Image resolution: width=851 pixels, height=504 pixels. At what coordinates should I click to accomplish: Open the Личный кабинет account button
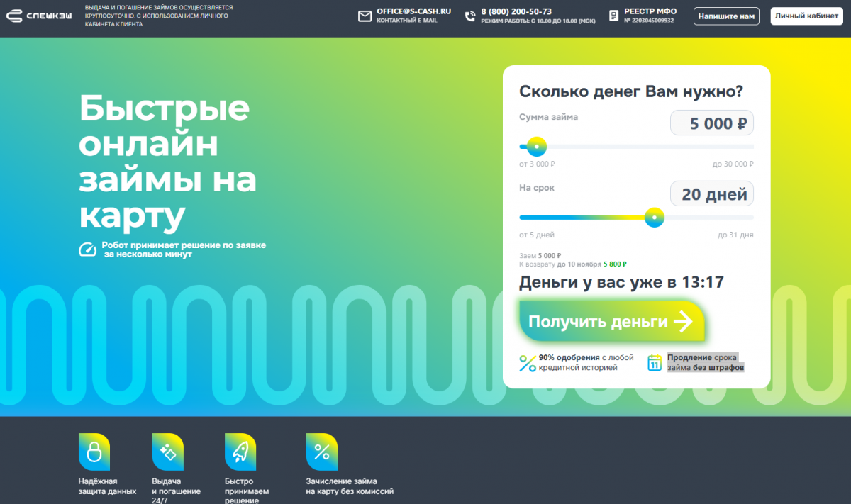click(x=806, y=16)
